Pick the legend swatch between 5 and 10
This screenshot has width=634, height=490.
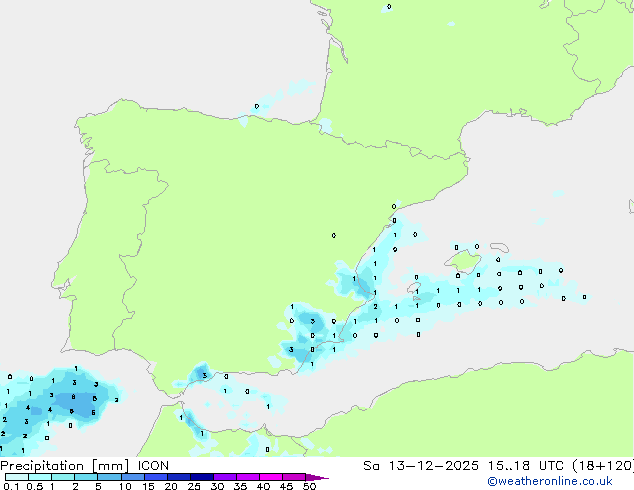(109, 477)
